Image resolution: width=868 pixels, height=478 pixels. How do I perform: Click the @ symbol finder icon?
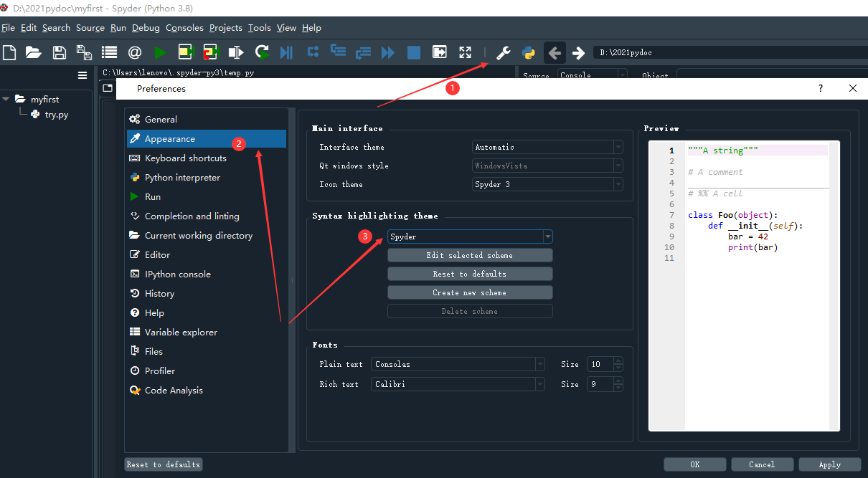(x=134, y=52)
